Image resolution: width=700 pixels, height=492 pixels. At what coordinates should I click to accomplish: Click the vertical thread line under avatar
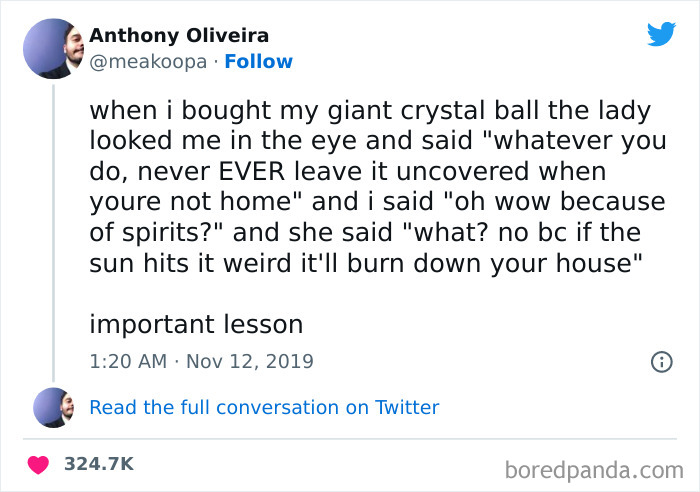(x=52, y=230)
